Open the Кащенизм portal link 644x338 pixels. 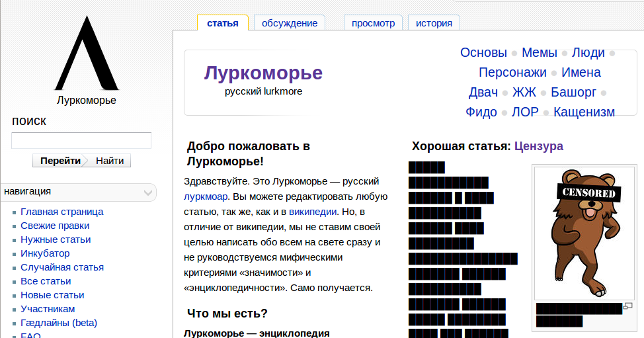click(584, 112)
